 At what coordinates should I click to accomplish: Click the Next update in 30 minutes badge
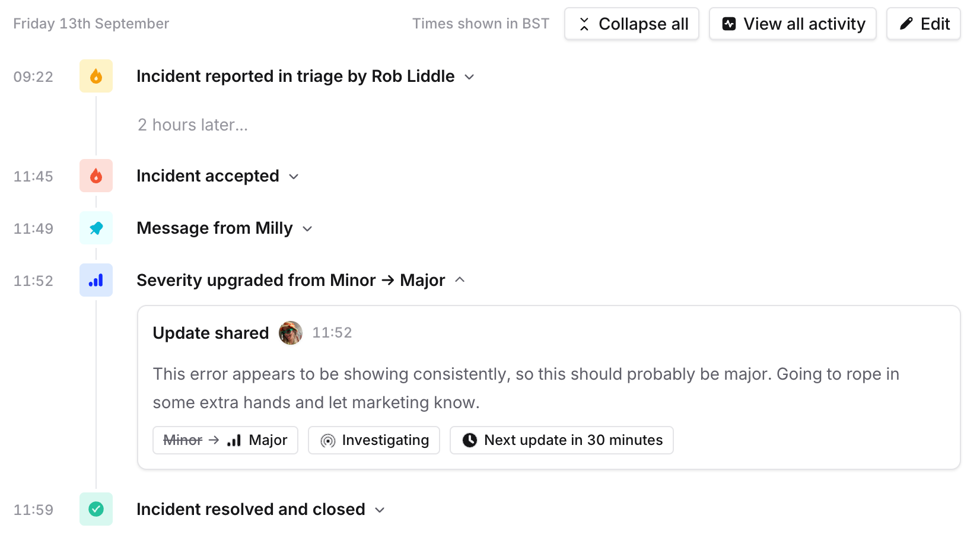(561, 440)
